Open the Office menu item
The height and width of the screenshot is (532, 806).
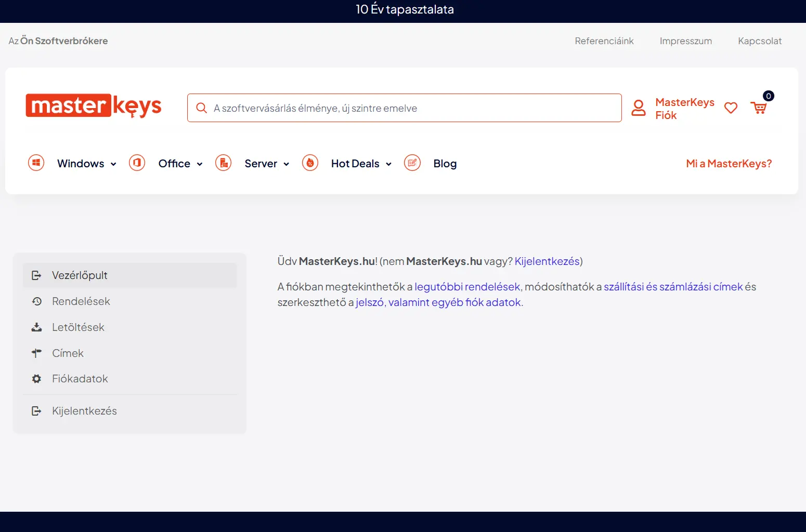[x=174, y=164]
